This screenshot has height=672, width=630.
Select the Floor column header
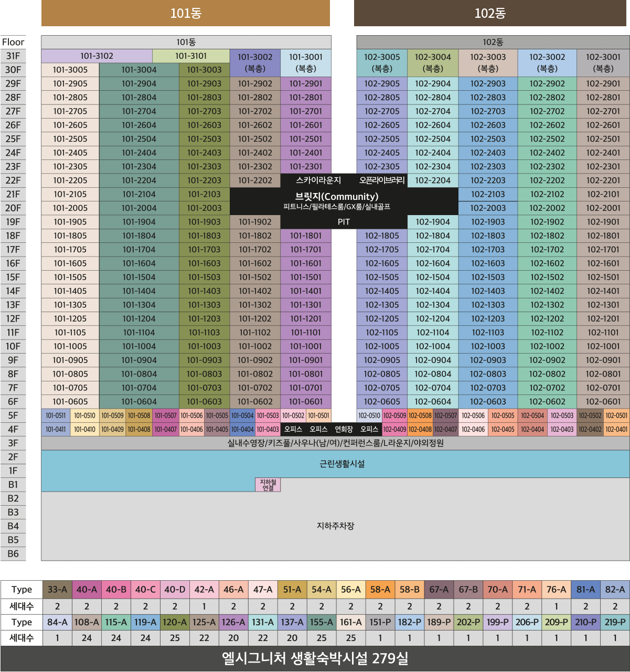13,42
